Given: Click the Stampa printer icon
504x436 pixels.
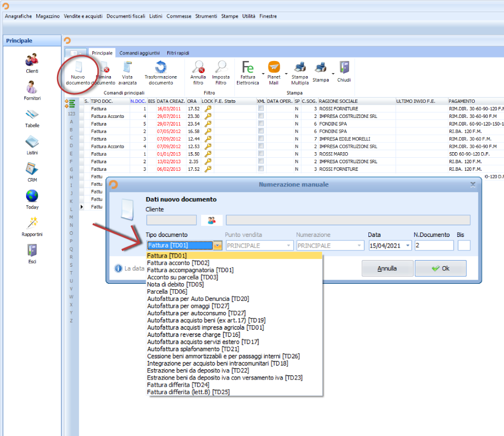Looking at the screenshot, I should (321, 72).
